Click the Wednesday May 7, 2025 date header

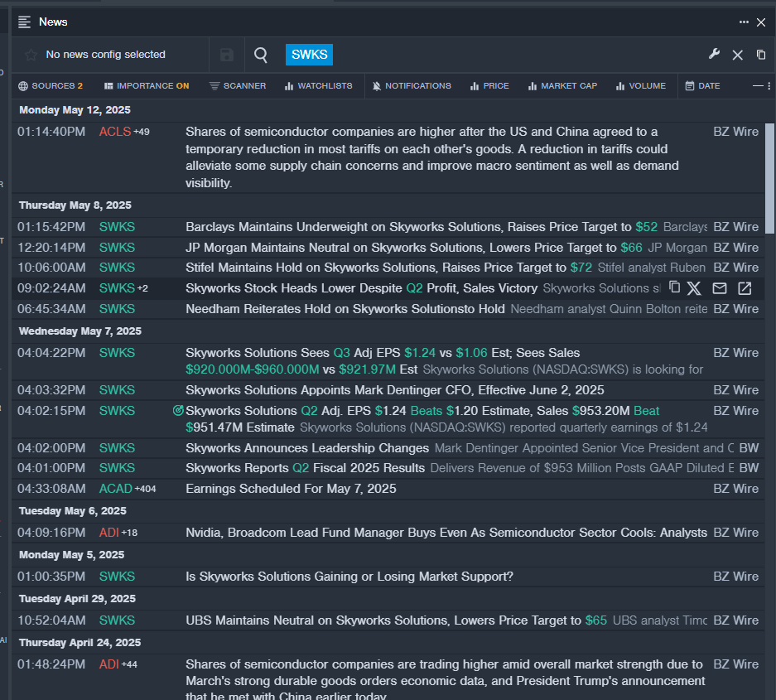(x=80, y=331)
